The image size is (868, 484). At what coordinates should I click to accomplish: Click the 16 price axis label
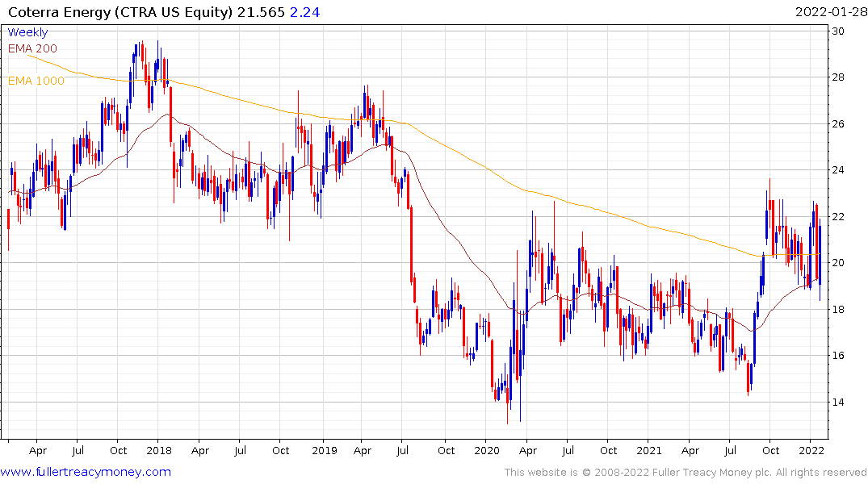coord(838,356)
